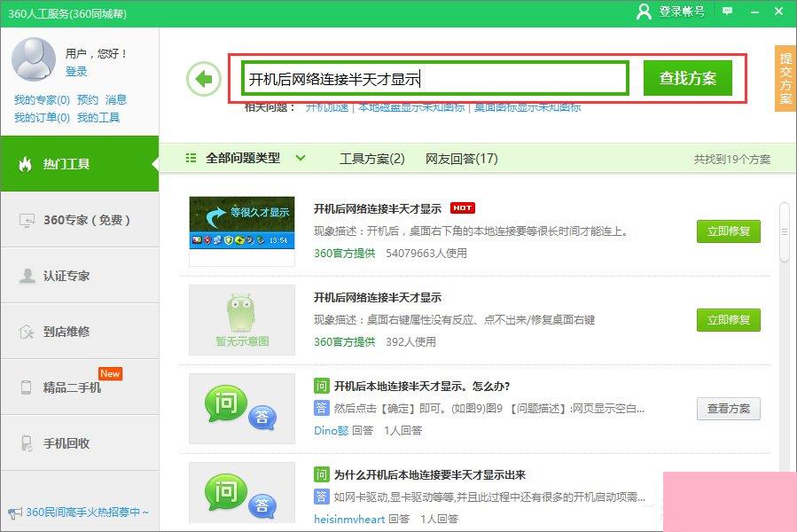Click the green chevron after 全部问题类型
The height and width of the screenshot is (532, 797).
(x=301, y=158)
